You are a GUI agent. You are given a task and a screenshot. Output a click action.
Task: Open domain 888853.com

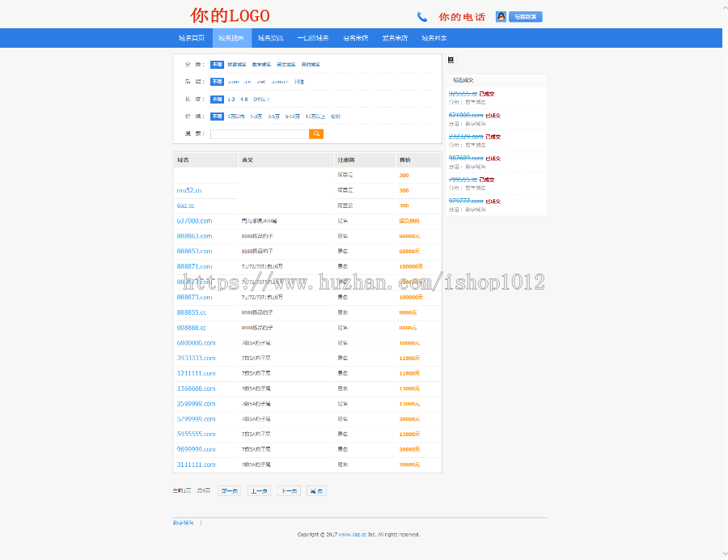[x=194, y=251]
